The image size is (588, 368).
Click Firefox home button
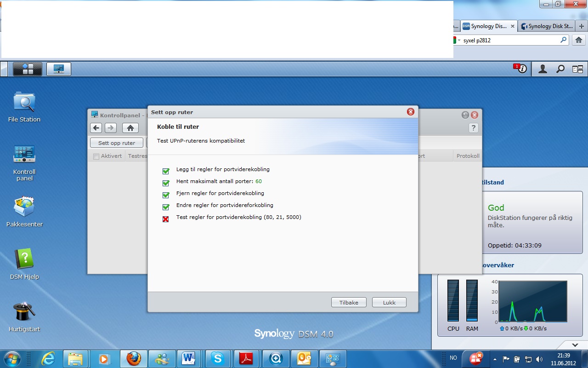pos(579,40)
